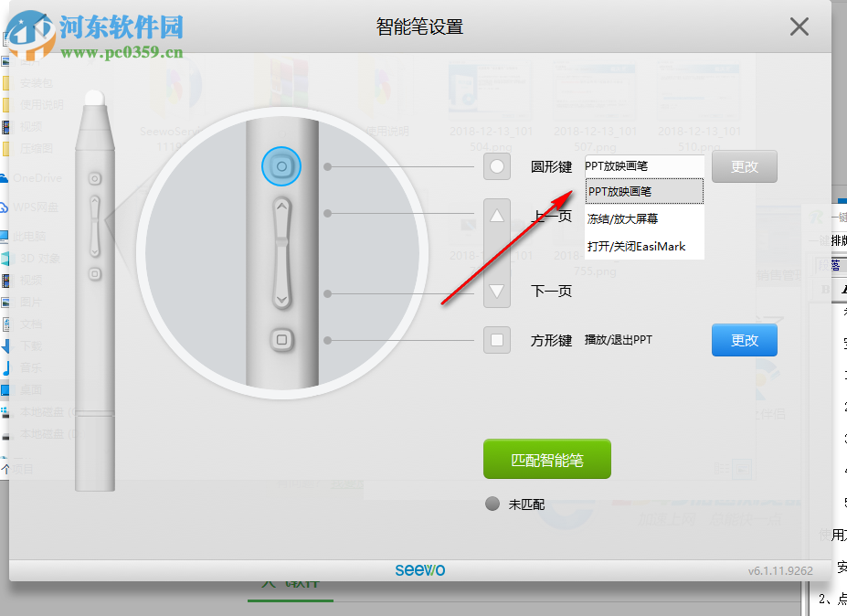This screenshot has width=847, height=616.
Task: Click the highlighted round button on magnified pen
Action: tap(281, 166)
